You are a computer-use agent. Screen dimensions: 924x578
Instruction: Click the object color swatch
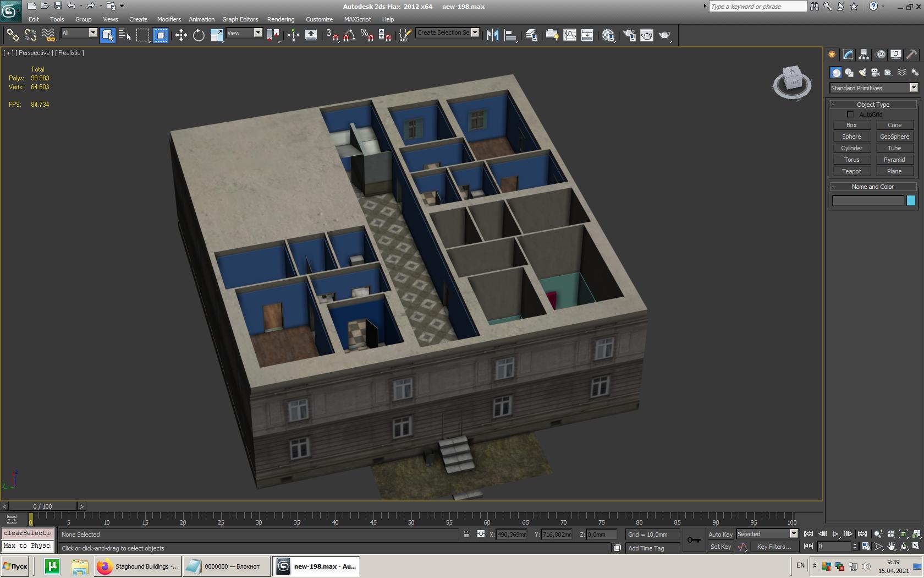(911, 201)
